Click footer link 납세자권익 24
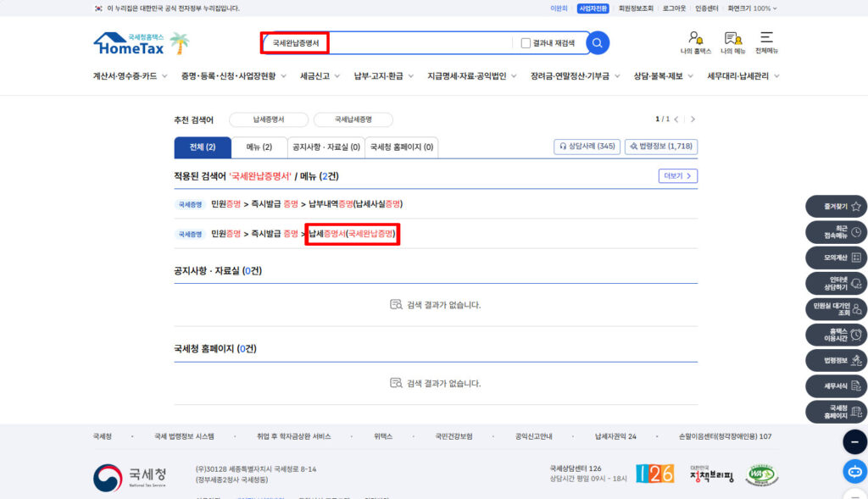The image size is (868, 499). [x=615, y=436]
